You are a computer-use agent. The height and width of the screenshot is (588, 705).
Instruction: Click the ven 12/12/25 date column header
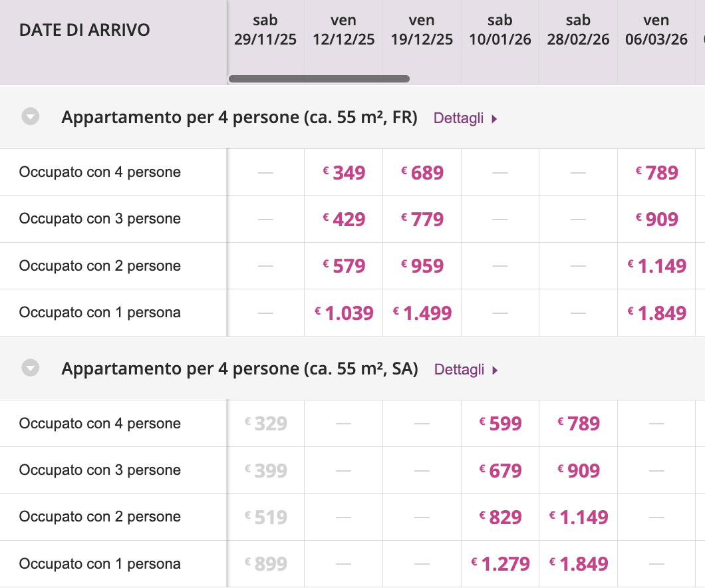click(344, 31)
